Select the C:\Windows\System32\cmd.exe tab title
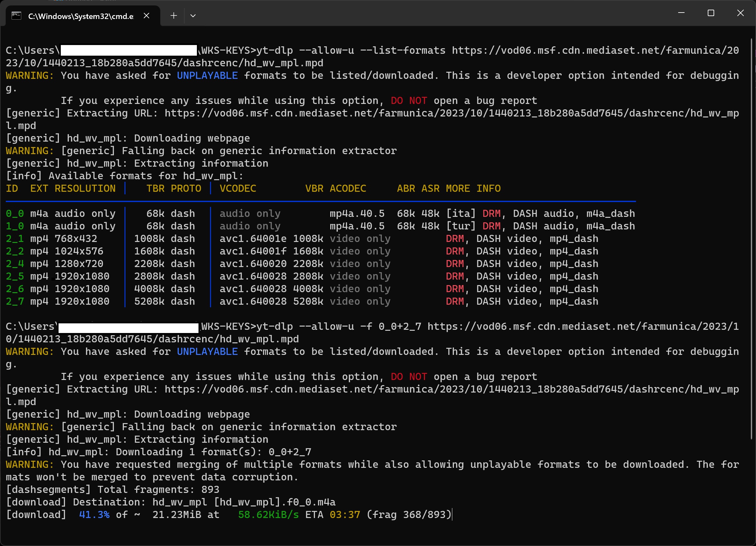756x546 pixels. [x=81, y=16]
